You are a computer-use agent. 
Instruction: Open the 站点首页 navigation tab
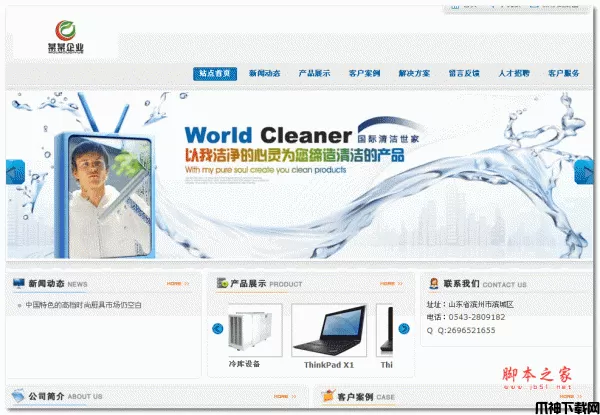click(x=215, y=73)
